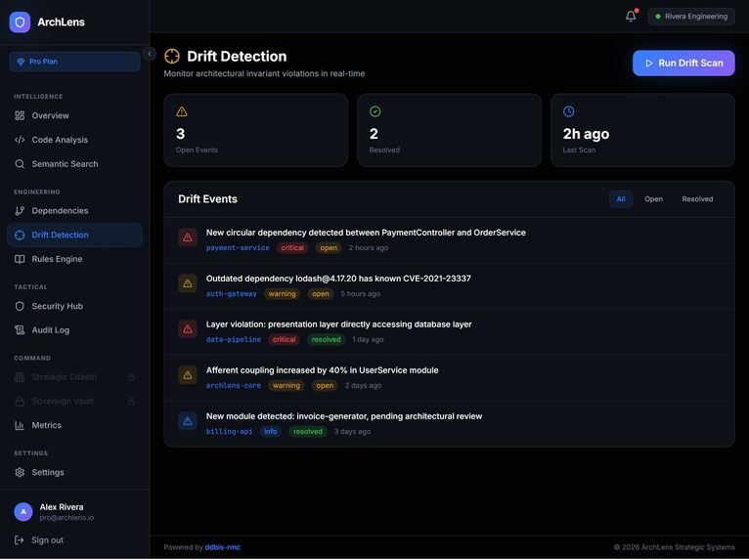This screenshot has height=560, width=749.
Task: Click the warning badge on auth-gateway event
Action: (282, 293)
